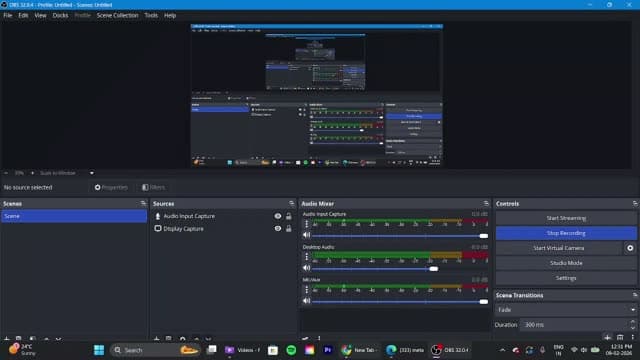This screenshot has width=640, height=360.
Task: Zoom in the preview
Action: [32, 173]
